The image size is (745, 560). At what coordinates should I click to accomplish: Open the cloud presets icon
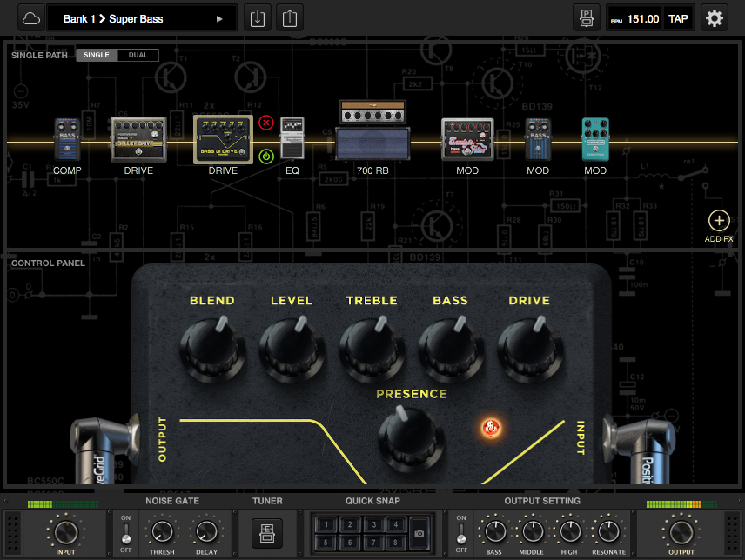coord(30,17)
